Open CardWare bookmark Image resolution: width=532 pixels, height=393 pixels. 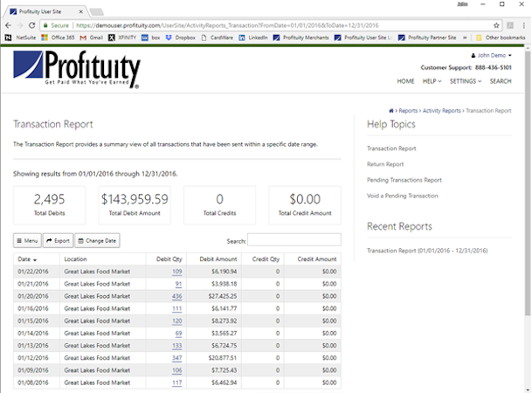(x=217, y=38)
